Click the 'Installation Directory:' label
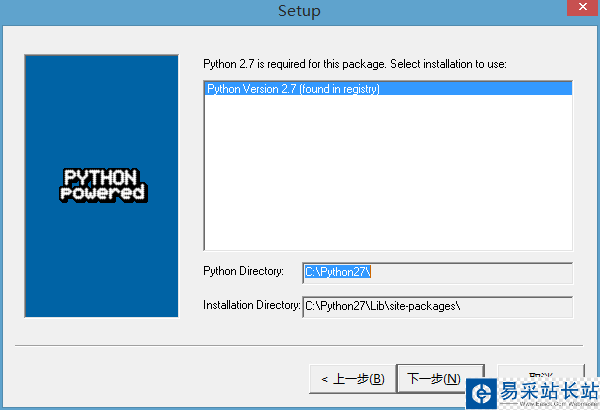 [x=252, y=305]
